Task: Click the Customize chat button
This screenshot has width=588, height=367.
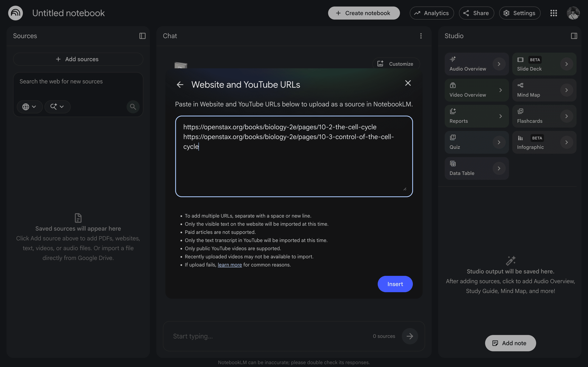Action: click(x=396, y=64)
